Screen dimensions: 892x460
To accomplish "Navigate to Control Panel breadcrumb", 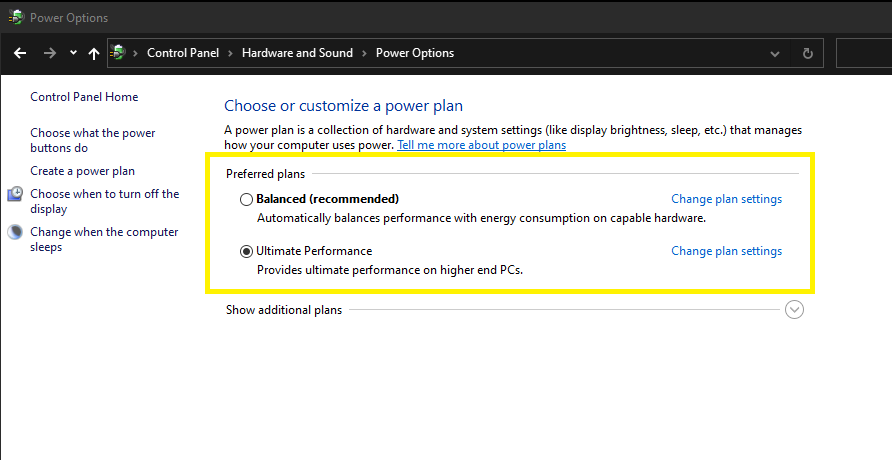I will click(183, 53).
